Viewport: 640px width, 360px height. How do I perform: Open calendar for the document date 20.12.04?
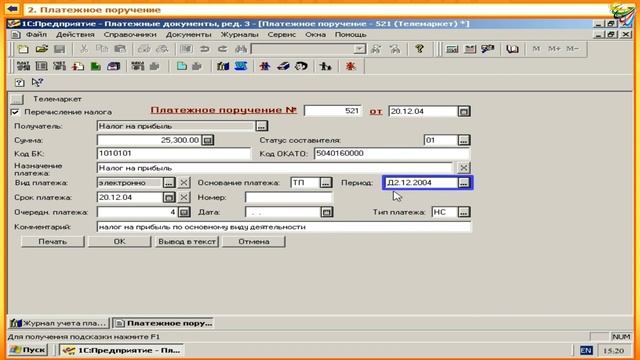point(464,111)
